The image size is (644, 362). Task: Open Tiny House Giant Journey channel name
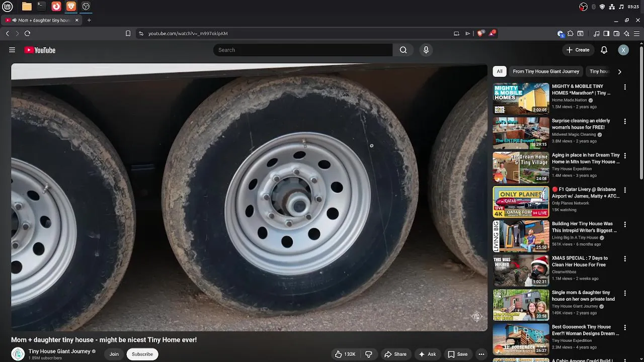(x=59, y=351)
